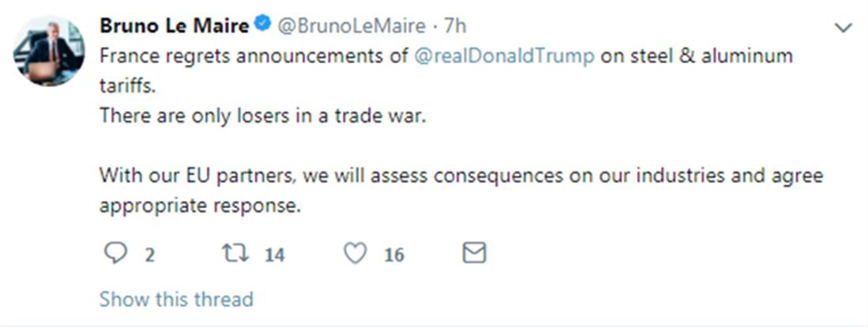Click the like count of 16

[x=393, y=255]
